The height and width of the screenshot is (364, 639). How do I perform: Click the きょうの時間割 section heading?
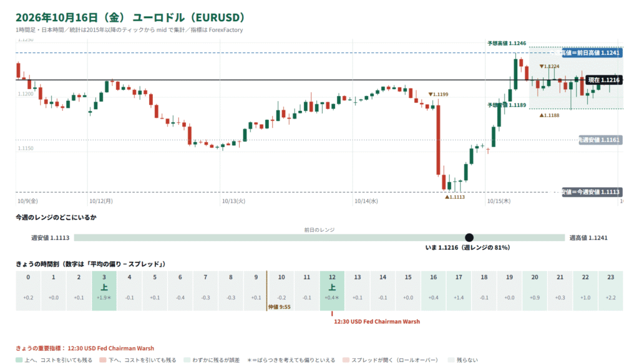pos(91,264)
